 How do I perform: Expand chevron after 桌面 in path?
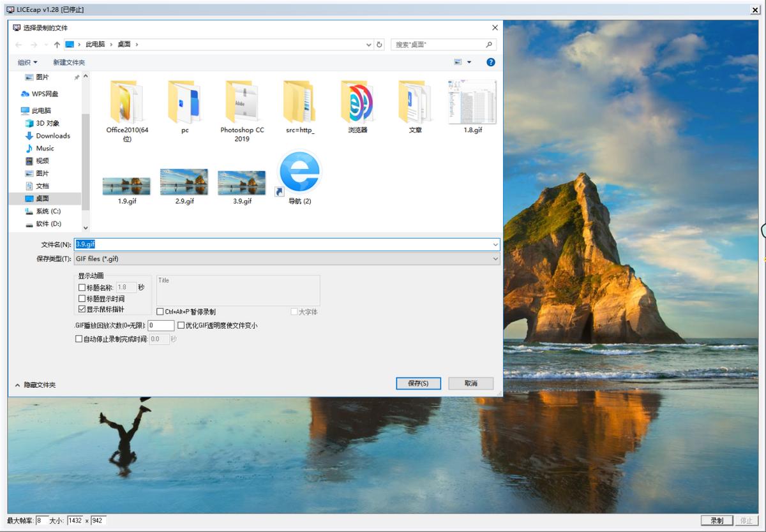[x=137, y=45]
